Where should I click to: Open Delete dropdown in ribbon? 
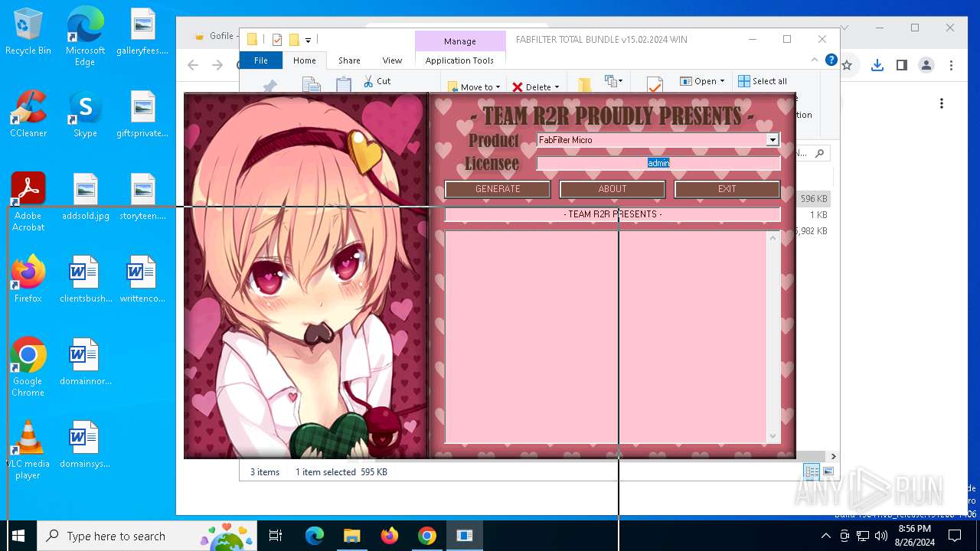[x=536, y=86]
